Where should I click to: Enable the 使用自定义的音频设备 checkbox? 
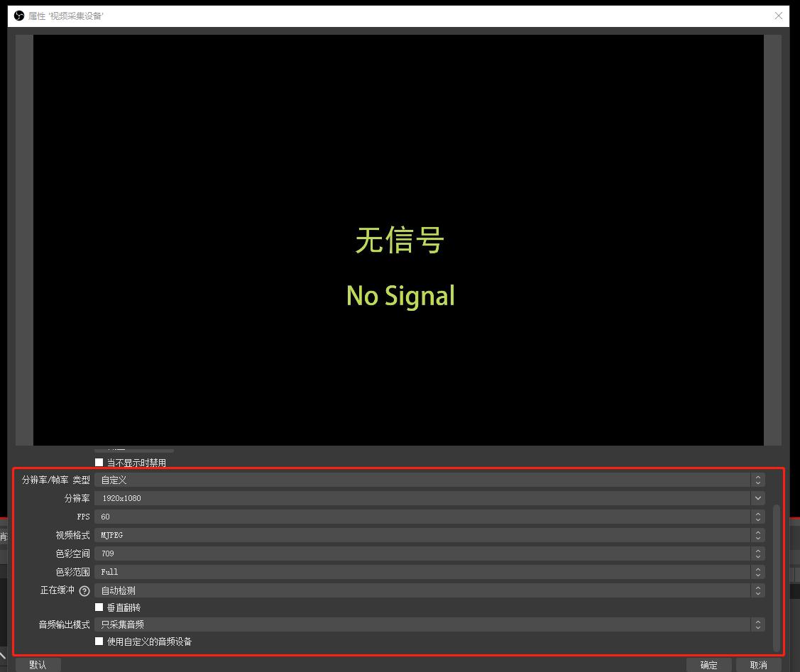point(99,641)
